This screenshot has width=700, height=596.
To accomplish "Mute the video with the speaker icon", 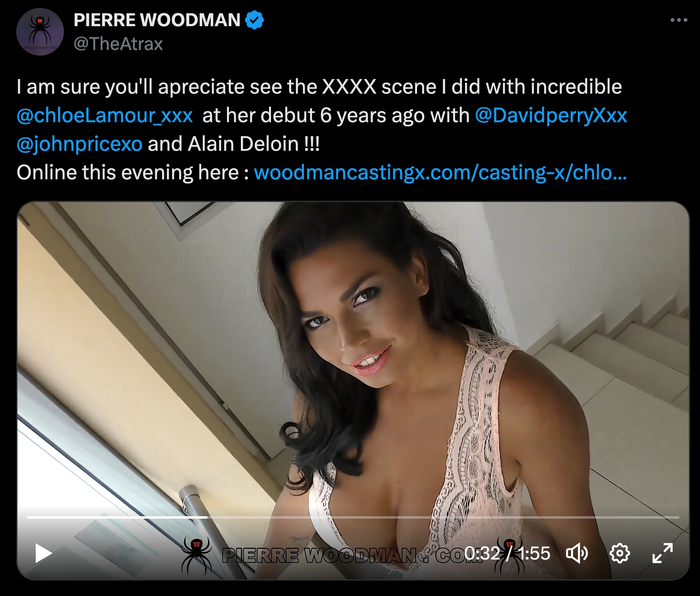I will tap(577, 553).
